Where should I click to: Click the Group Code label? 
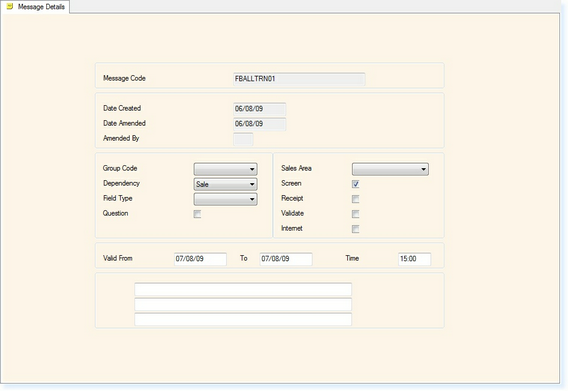(x=120, y=168)
